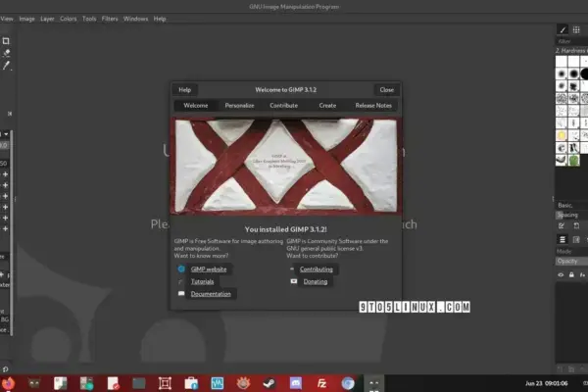Click the Help button in welcome dialog
Screen dimensions: 588x392
tap(185, 90)
